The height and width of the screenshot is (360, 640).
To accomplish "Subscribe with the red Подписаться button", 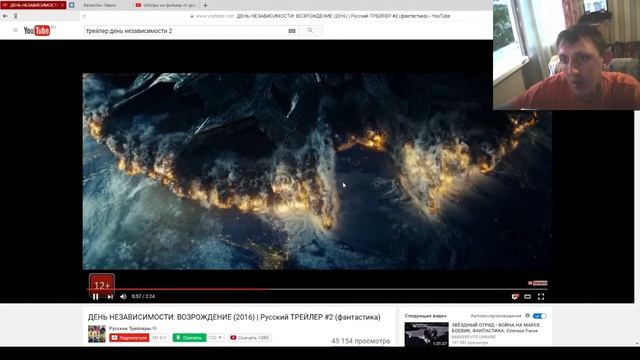I will (129, 338).
